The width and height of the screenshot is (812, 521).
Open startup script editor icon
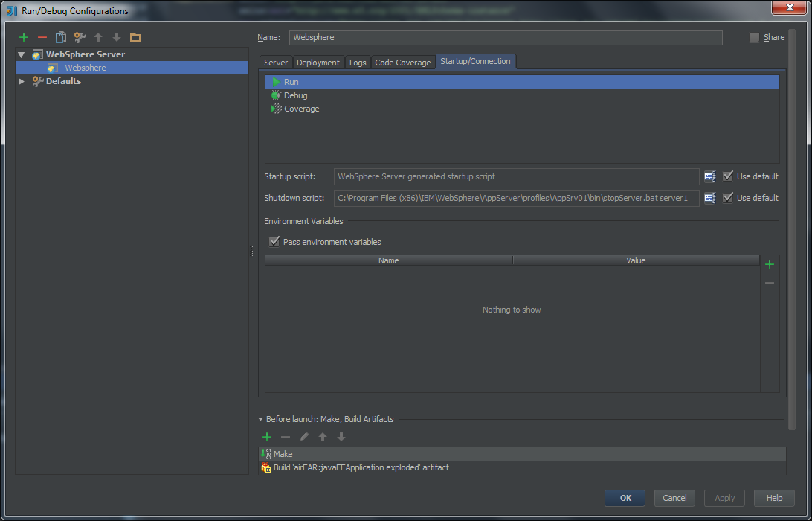710,177
